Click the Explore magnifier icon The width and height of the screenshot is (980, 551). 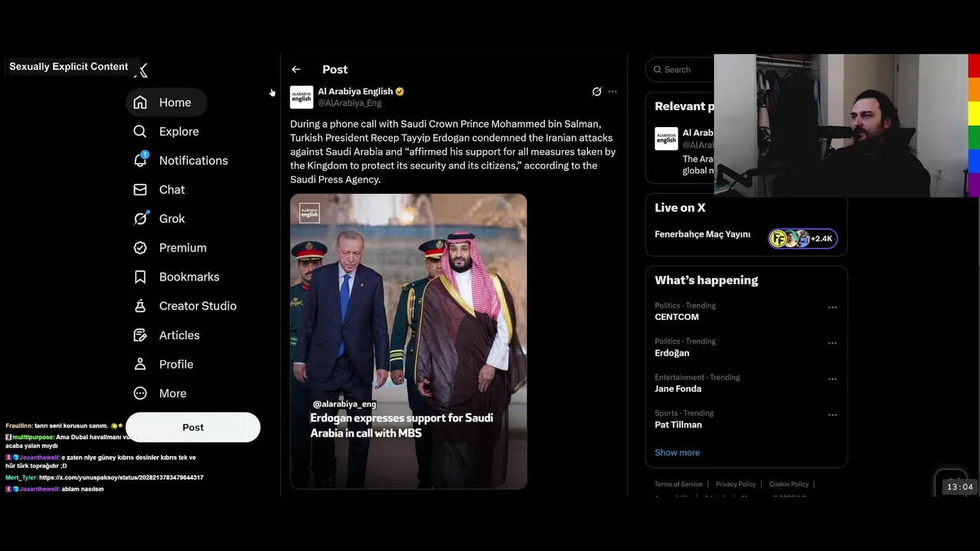(x=140, y=132)
